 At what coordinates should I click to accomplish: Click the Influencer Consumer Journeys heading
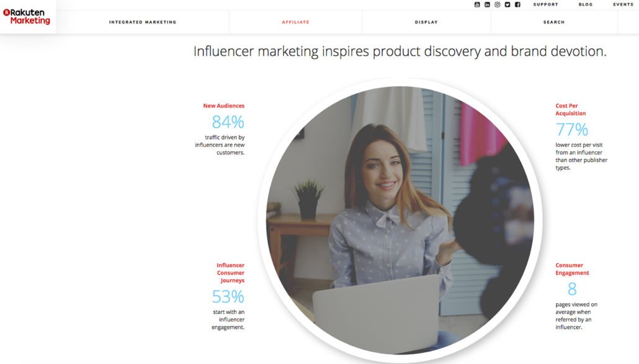(x=230, y=273)
